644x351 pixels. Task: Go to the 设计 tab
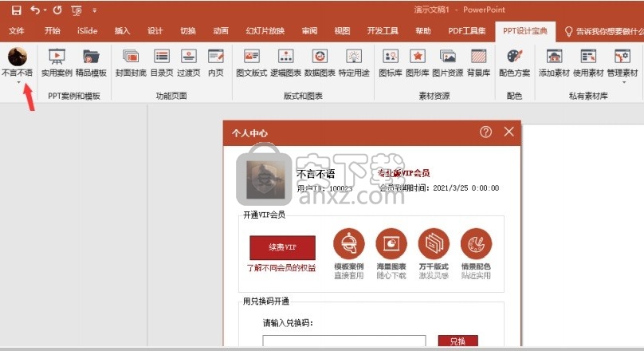(x=155, y=31)
